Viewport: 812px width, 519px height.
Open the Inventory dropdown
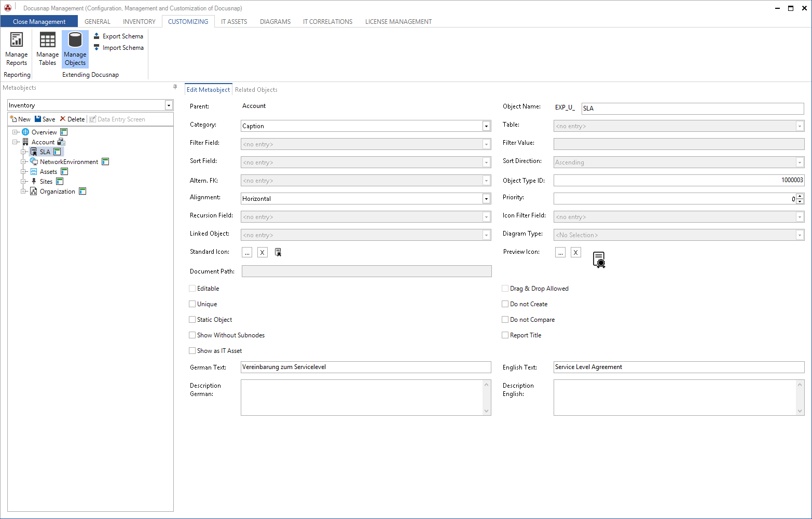169,105
